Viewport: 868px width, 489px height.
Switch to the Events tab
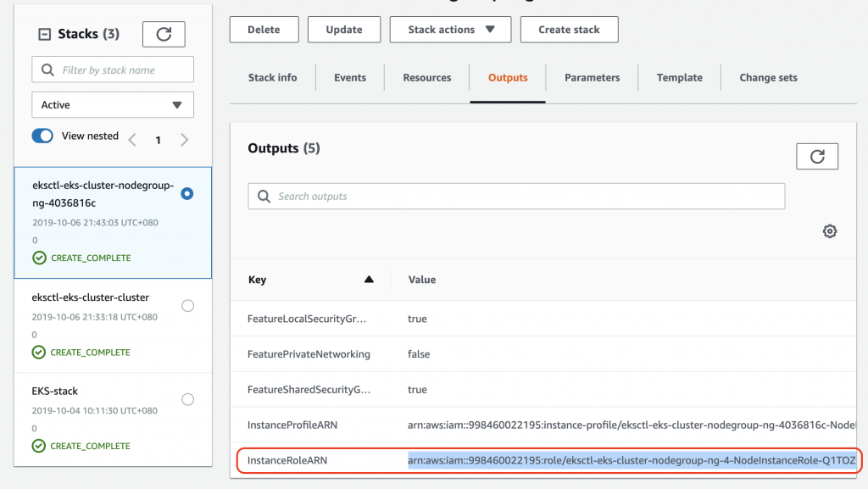coord(350,77)
